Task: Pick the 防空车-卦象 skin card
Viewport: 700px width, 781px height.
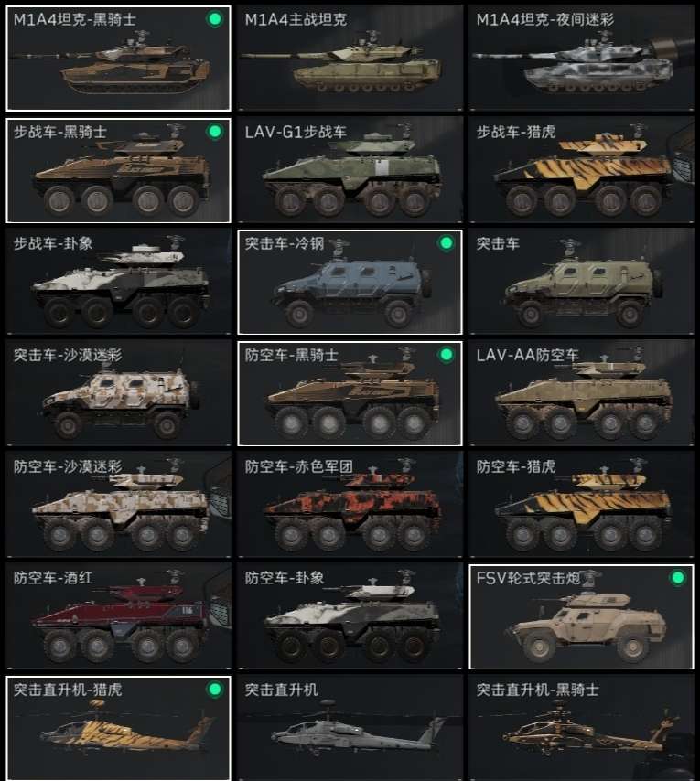Action: click(350, 616)
